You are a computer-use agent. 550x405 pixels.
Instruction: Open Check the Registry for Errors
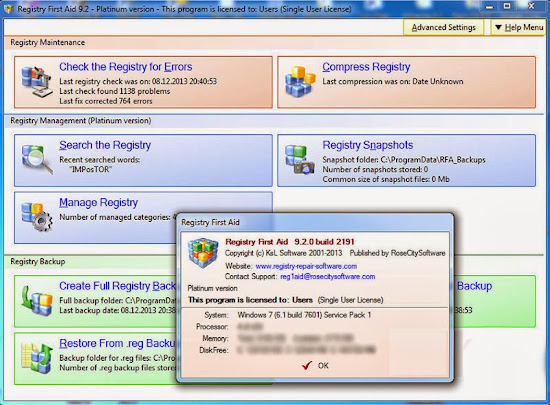tap(126, 67)
